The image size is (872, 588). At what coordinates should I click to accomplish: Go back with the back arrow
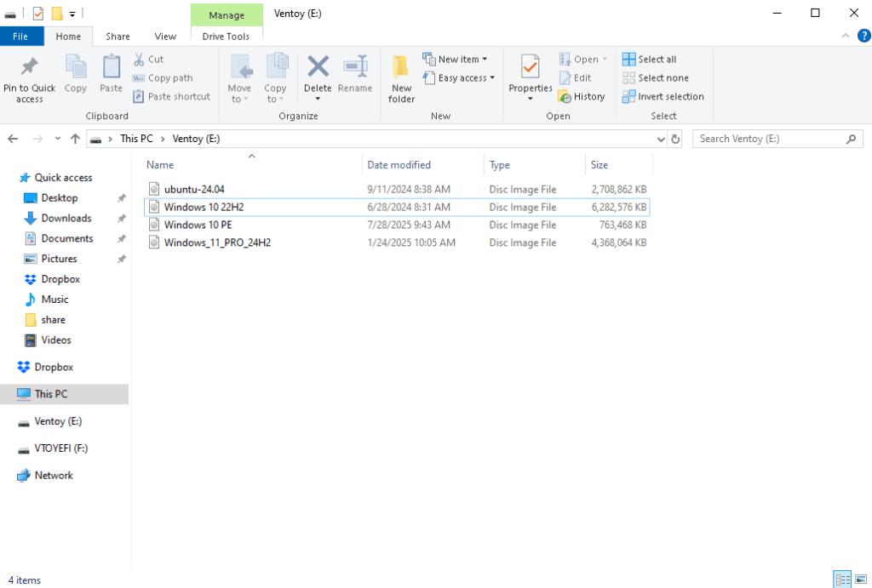point(14,139)
